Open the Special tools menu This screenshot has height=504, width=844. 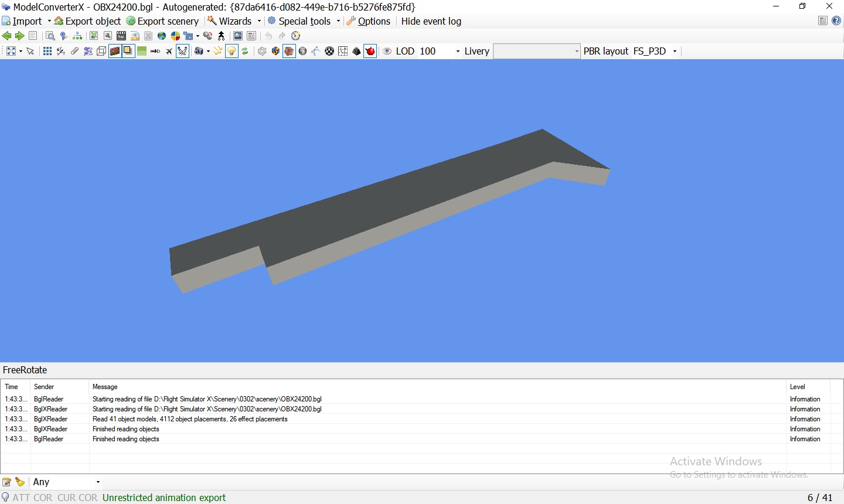pos(304,21)
